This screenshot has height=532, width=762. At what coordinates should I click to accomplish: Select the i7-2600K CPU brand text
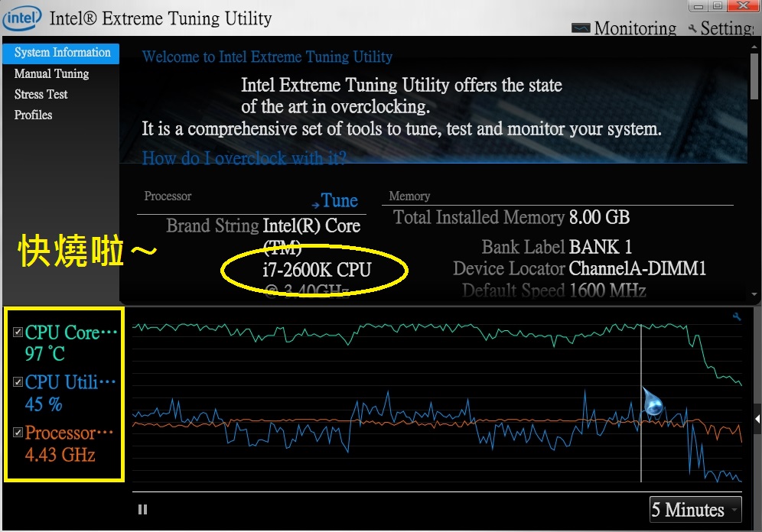pyautogui.click(x=317, y=270)
